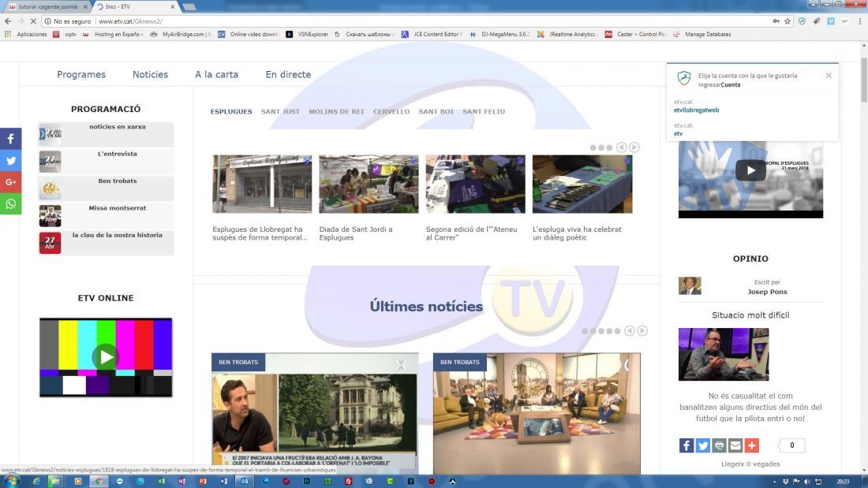Open Situacío molt difícil opinion article

(x=750, y=315)
